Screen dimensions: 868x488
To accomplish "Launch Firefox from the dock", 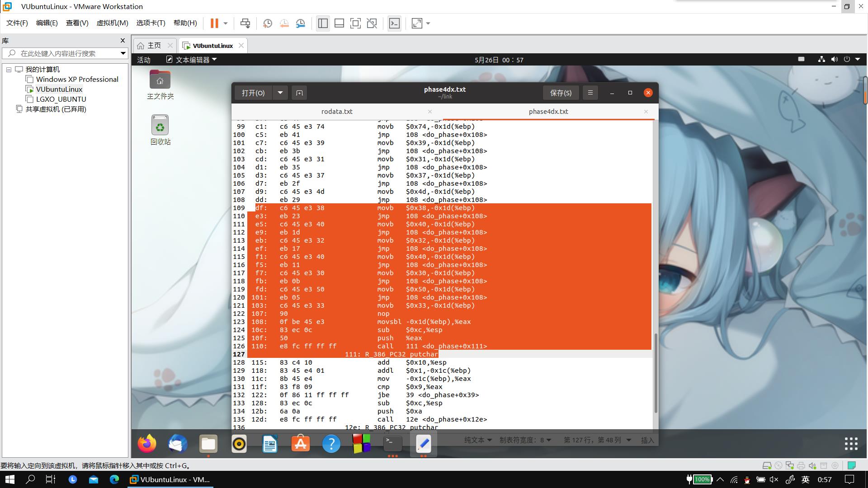I will pos(147,444).
